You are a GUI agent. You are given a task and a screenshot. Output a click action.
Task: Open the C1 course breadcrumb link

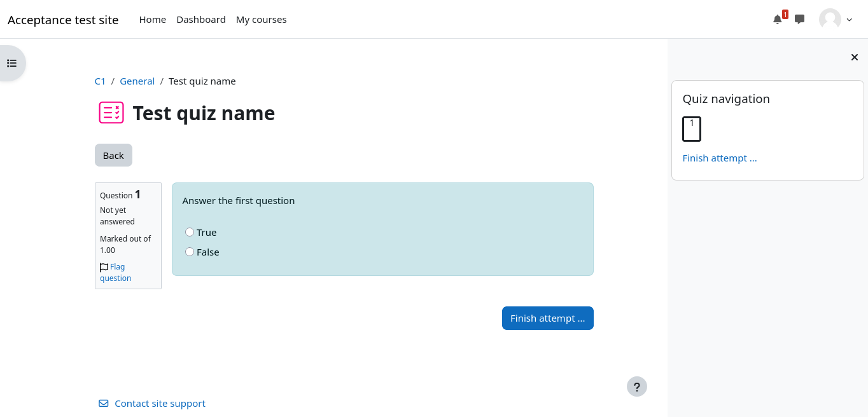[100, 81]
